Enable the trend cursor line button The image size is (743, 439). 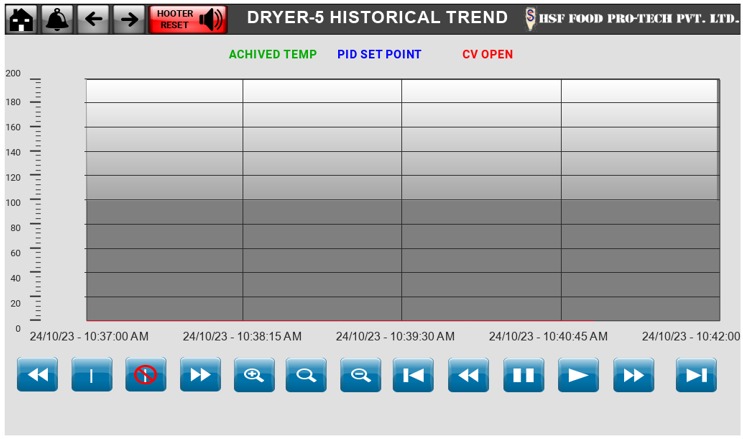92,375
